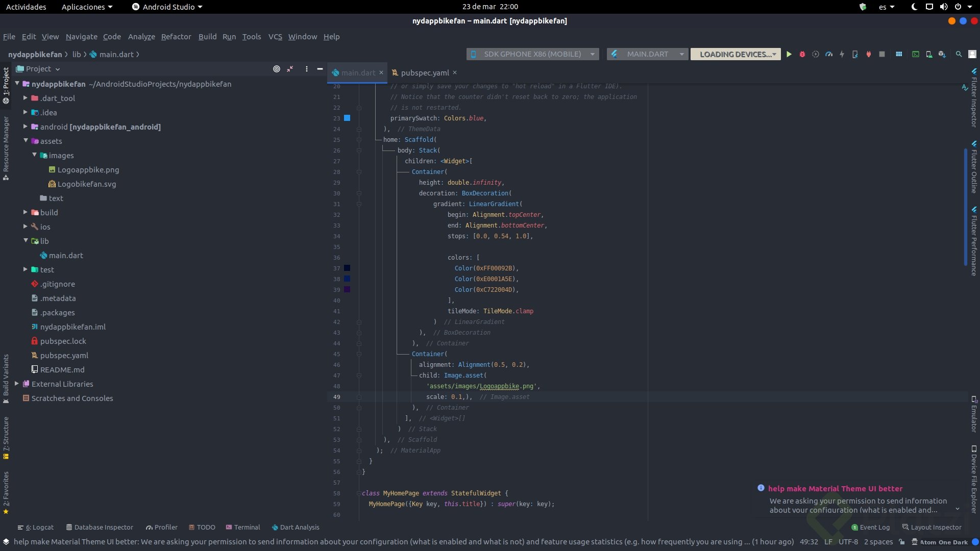Viewport: 980px width, 551px height.
Task: Collapse the assets folder in project tree
Action: [x=26, y=141]
